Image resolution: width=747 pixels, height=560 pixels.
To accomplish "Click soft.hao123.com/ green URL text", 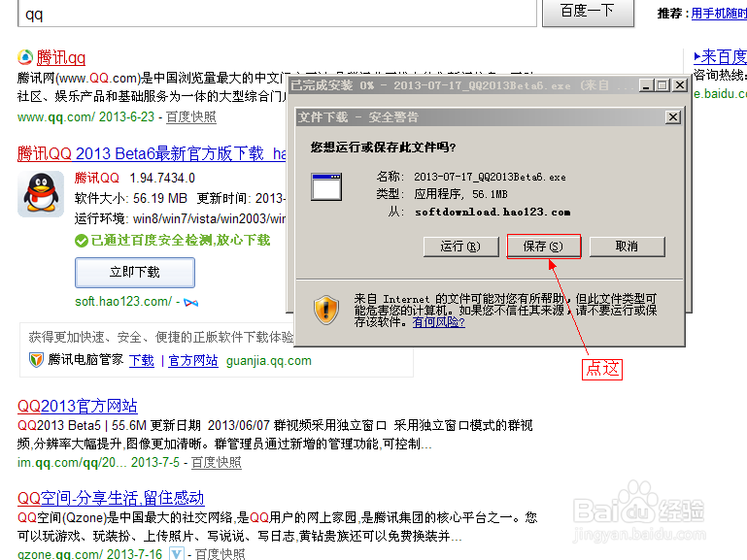I will pos(123,302).
